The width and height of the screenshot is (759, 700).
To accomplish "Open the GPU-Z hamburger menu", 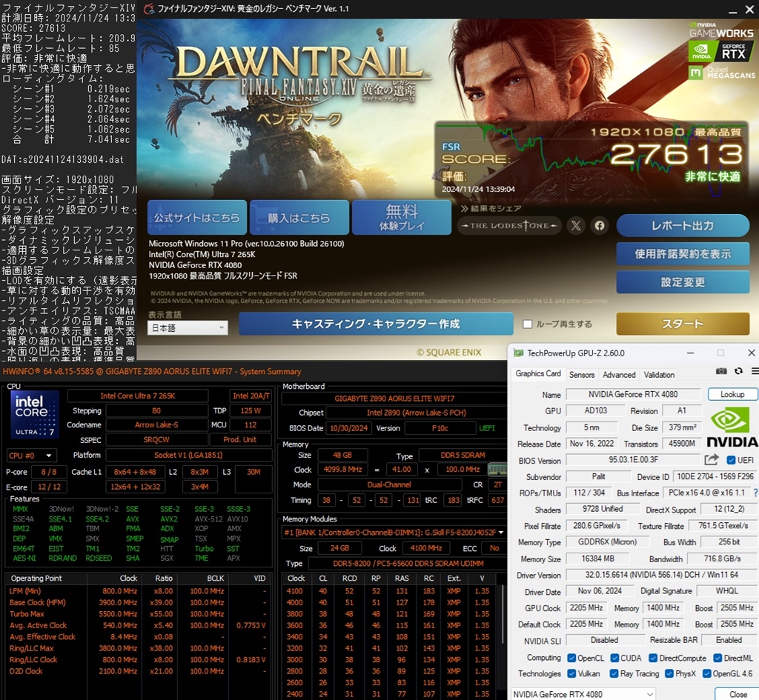I will (755, 371).
